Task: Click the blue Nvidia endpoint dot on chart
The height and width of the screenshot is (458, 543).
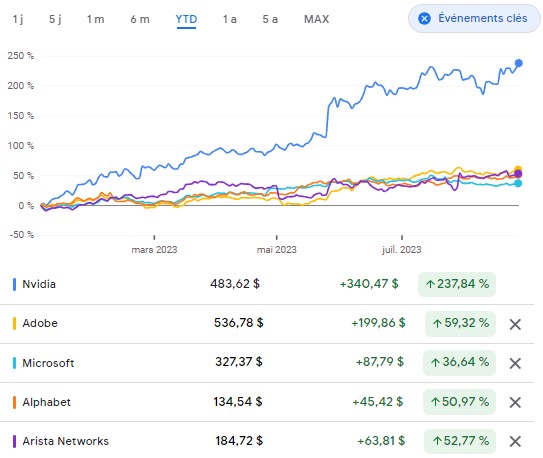Action: (x=518, y=63)
